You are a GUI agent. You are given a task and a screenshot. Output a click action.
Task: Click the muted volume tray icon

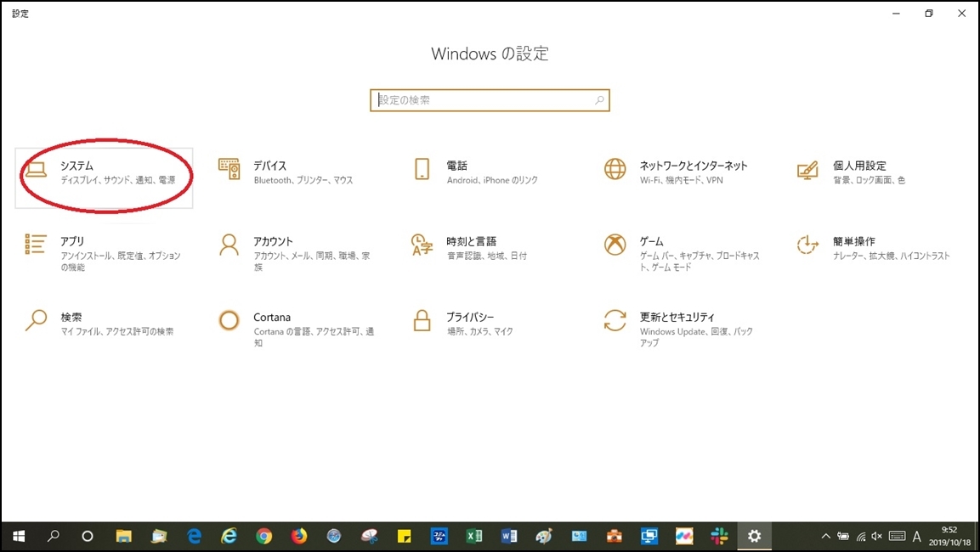pos(877,537)
